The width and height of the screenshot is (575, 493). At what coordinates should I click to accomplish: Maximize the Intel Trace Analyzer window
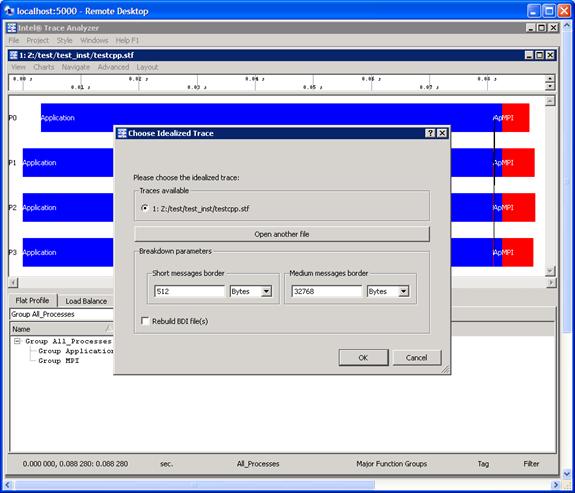542,28
